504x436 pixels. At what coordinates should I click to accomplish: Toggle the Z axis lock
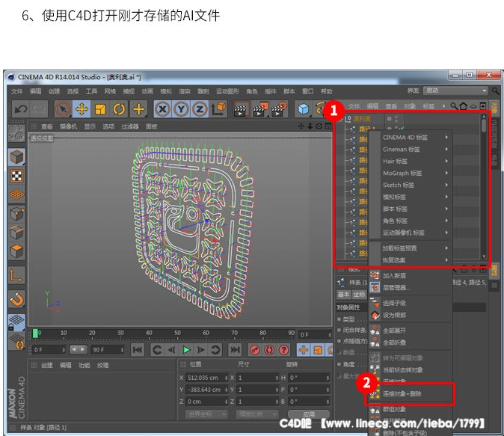(200, 109)
